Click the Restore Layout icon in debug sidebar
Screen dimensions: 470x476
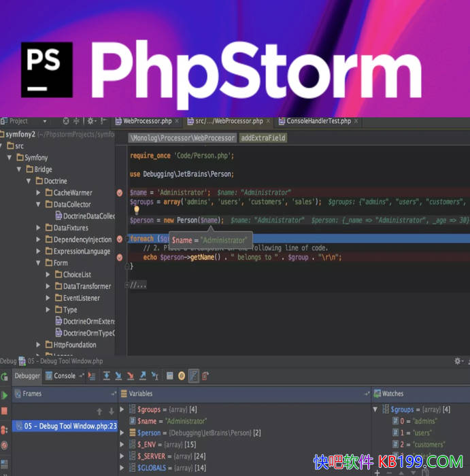point(4,464)
